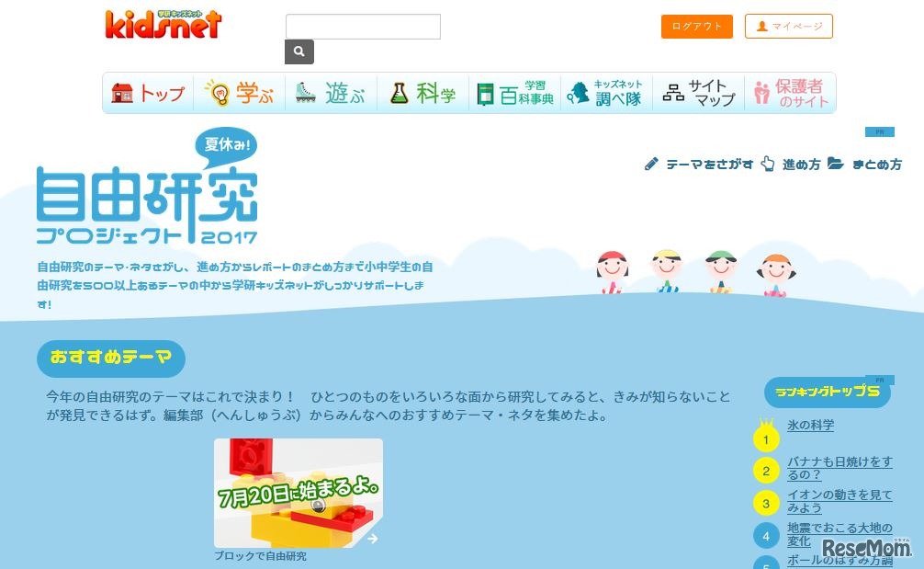
Task: Open ranking link イオンの動きを見てみよう
Action: pyautogui.click(x=839, y=501)
